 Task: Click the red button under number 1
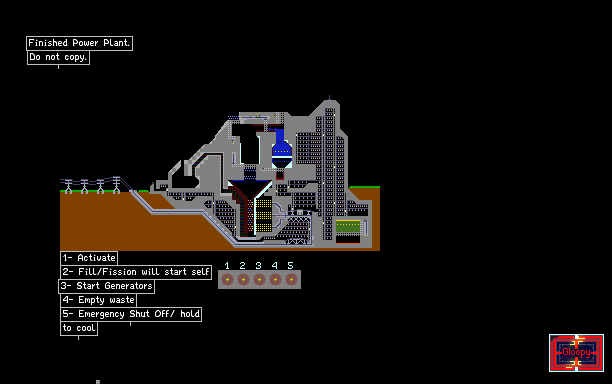(x=228, y=279)
